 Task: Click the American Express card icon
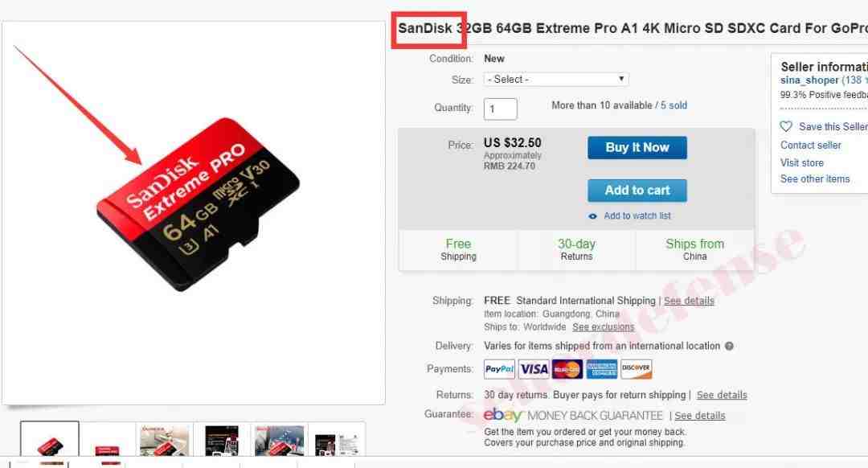pyautogui.click(x=602, y=369)
